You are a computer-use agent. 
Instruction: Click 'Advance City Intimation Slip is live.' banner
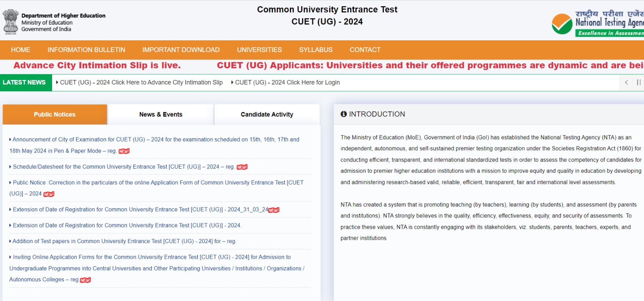[x=97, y=65]
